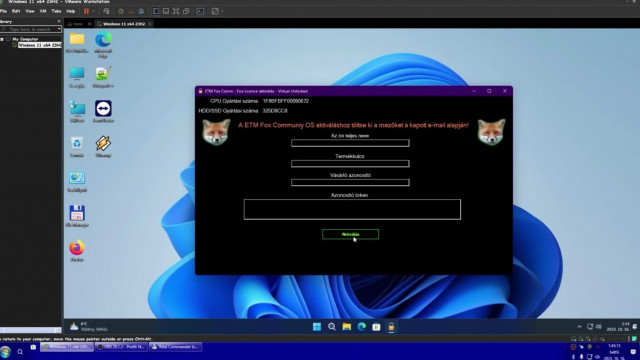Toggle the VMware library sidebar view icon
This screenshot has width=640, height=360.
click(156, 11)
